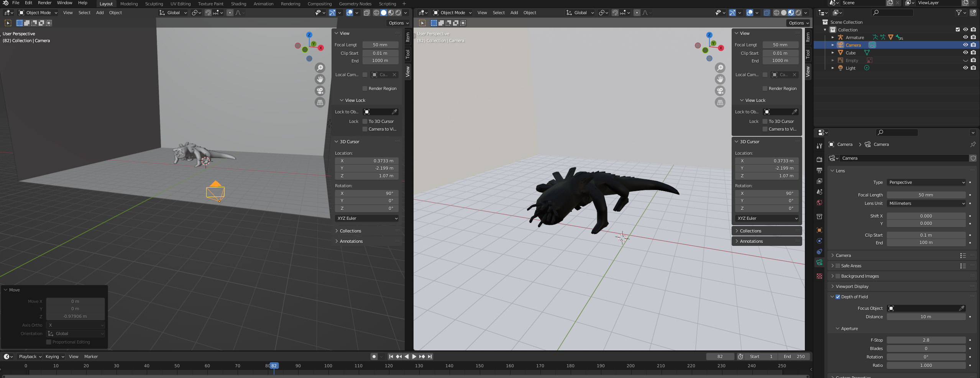Screen dimensions: 980x378
Task: Toggle snapping magnet in left viewport header
Action: (208, 13)
